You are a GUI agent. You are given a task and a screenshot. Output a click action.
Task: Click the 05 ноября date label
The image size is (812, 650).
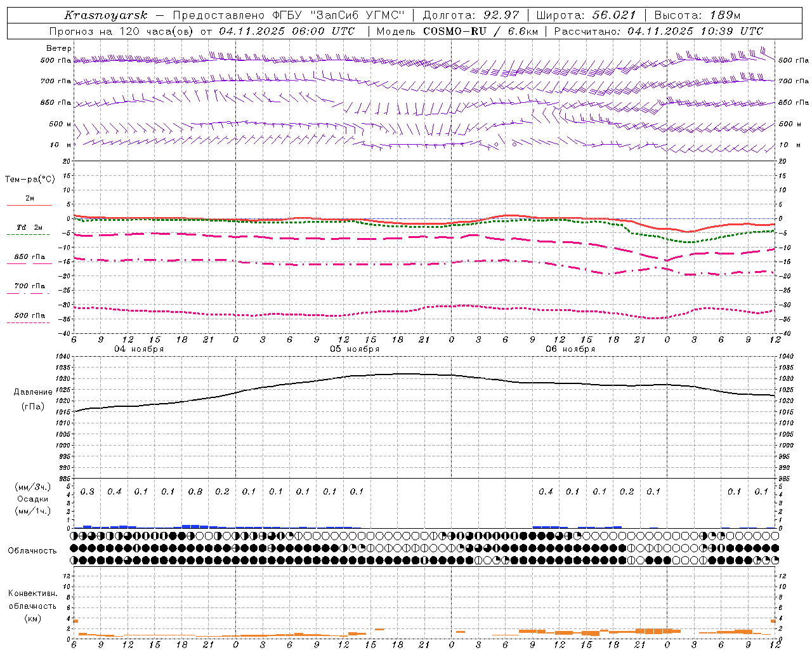[x=355, y=349]
